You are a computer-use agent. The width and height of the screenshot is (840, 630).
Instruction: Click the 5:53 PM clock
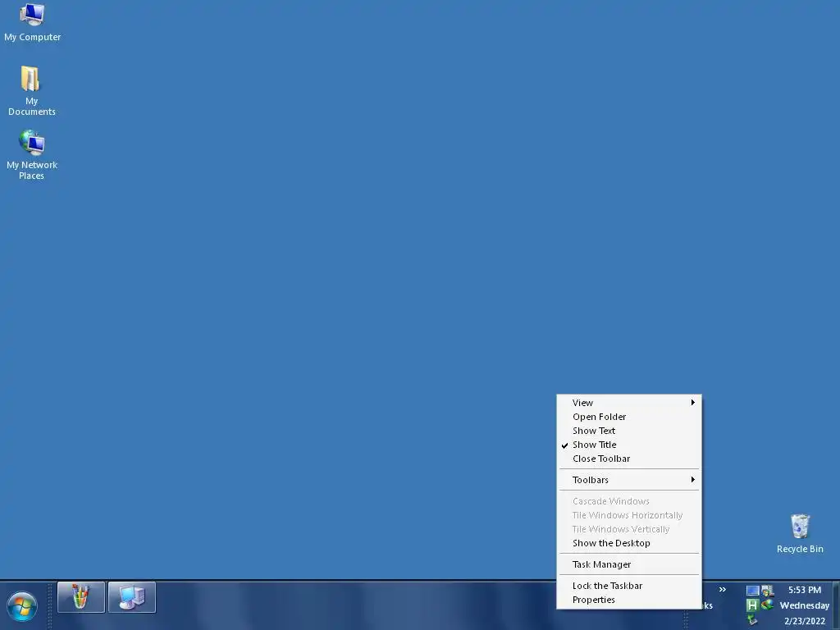click(x=804, y=590)
